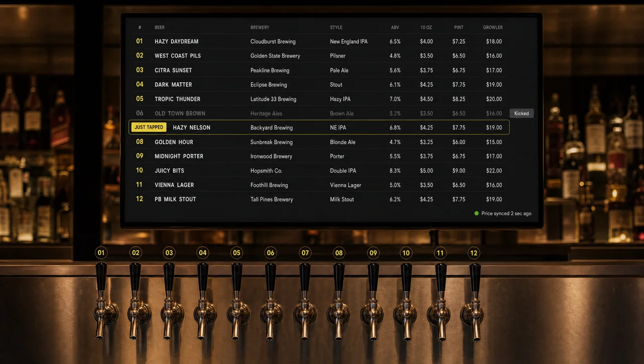Click the Price synced 2 sec ago text
644x364 pixels.
pyautogui.click(x=506, y=214)
